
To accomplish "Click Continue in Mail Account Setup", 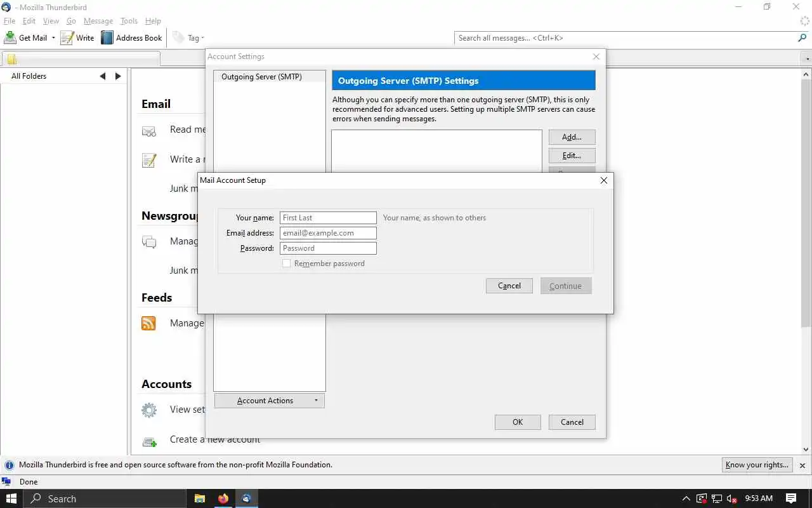I will (566, 286).
